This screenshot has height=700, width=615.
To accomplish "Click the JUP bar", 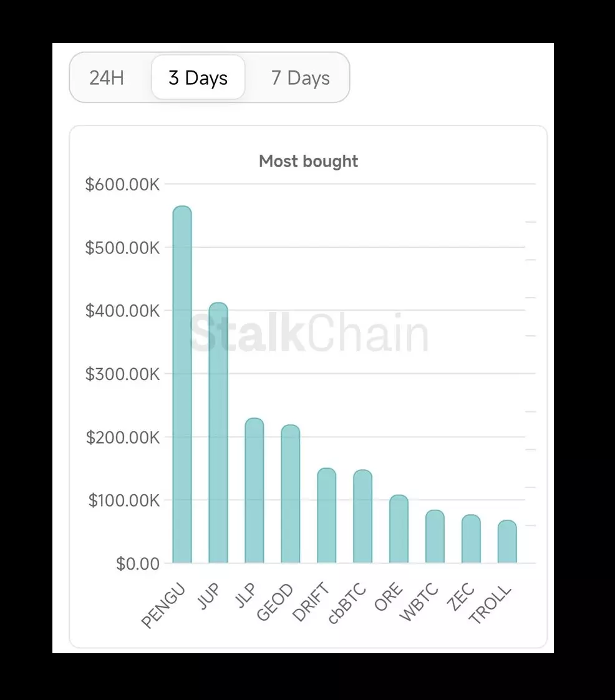I will coord(218,433).
